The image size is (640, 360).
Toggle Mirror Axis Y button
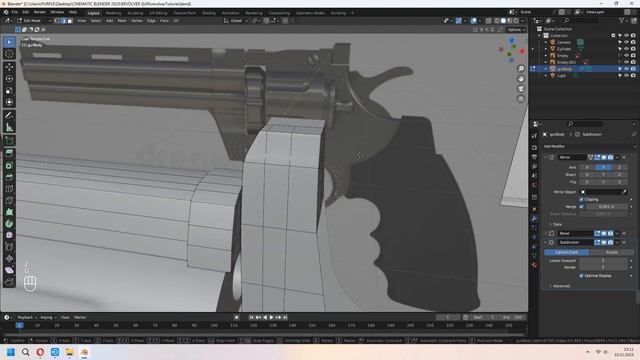coord(603,167)
